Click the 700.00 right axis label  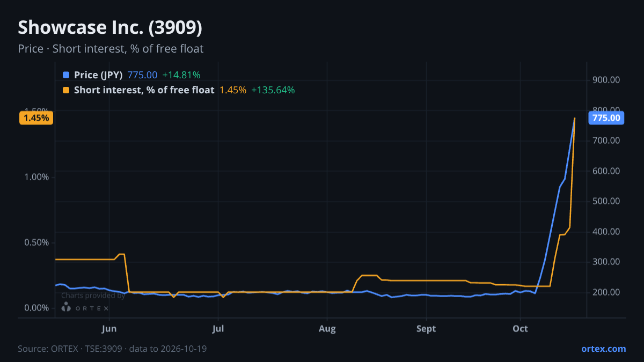606,141
